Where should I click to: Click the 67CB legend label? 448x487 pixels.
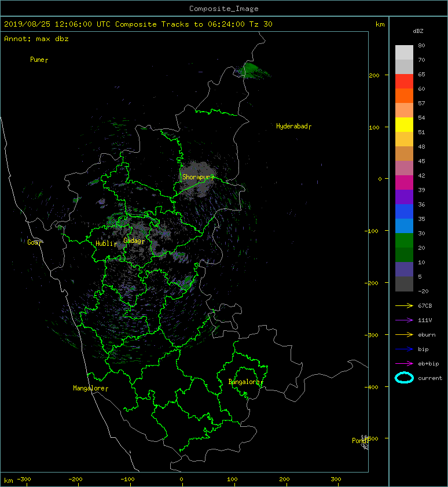[425, 306]
